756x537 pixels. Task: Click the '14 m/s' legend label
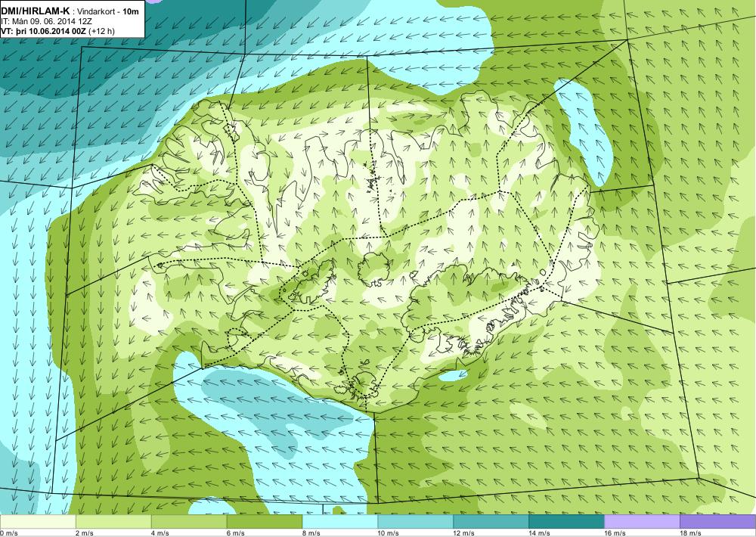(539, 533)
